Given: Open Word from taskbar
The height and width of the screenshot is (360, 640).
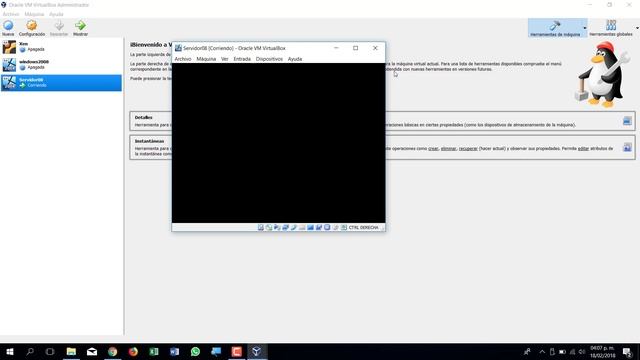Looking at the screenshot, I should tap(174, 351).
